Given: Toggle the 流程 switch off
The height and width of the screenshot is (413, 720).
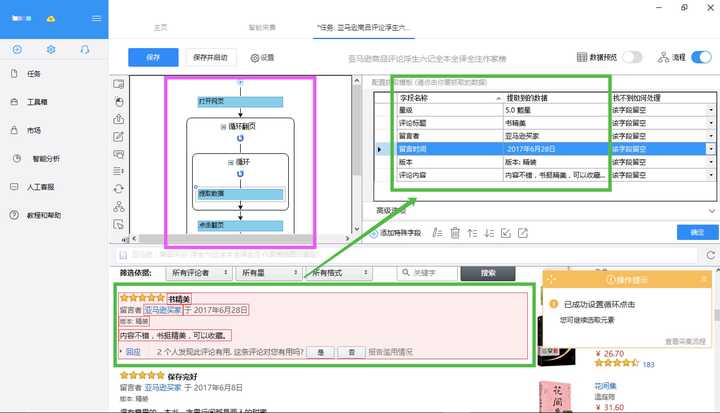Looking at the screenshot, I should 701,57.
